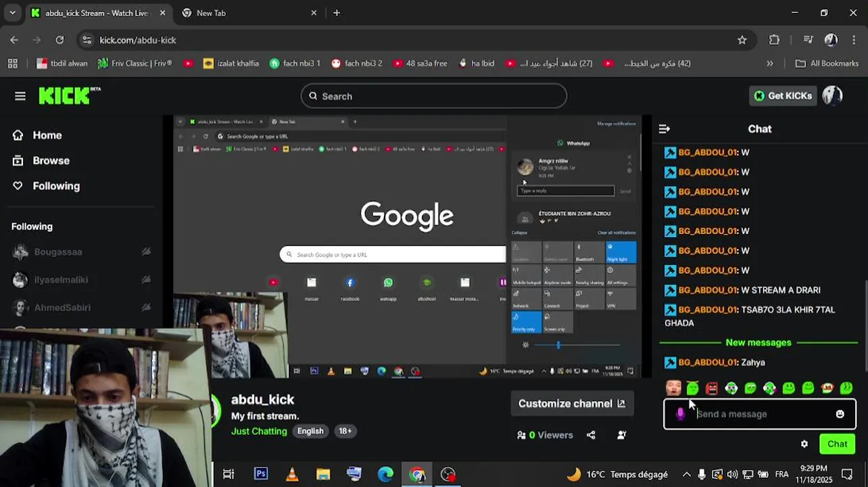Open Task View on the taskbar

pyautogui.click(x=228, y=474)
